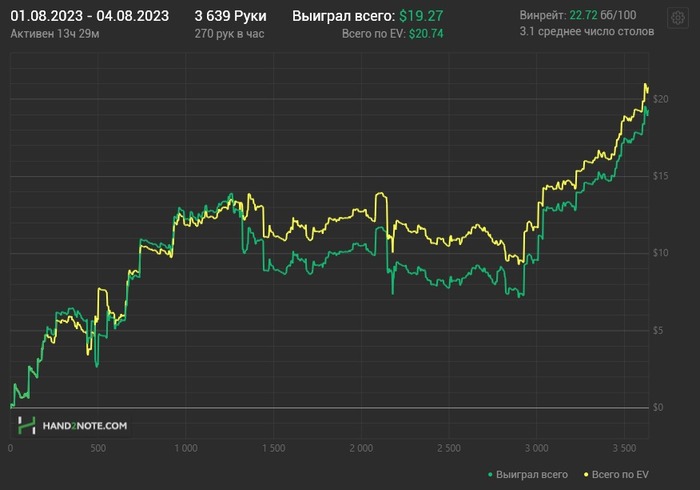This screenshot has width=700, height=490.
Task: Open the graph settings gear icon
Action: point(678,18)
